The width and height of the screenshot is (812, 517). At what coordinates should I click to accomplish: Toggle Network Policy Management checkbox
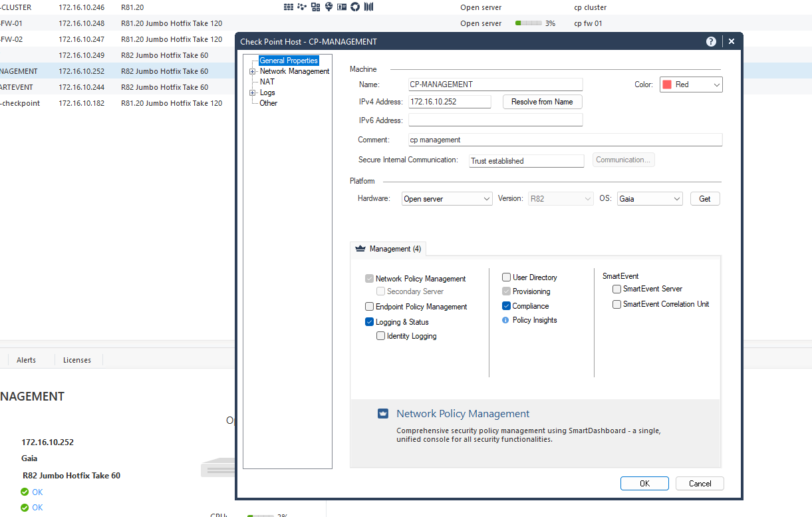tap(369, 279)
